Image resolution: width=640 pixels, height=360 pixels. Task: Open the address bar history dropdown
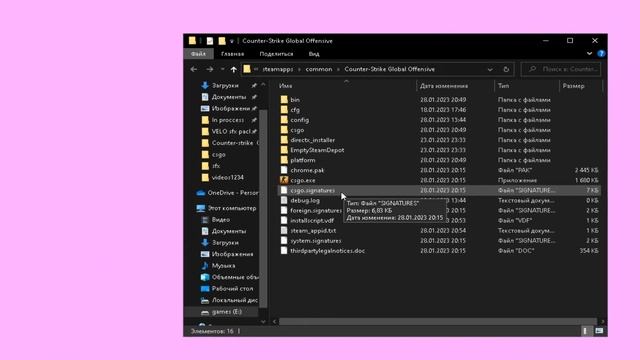[x=490, y=69]
